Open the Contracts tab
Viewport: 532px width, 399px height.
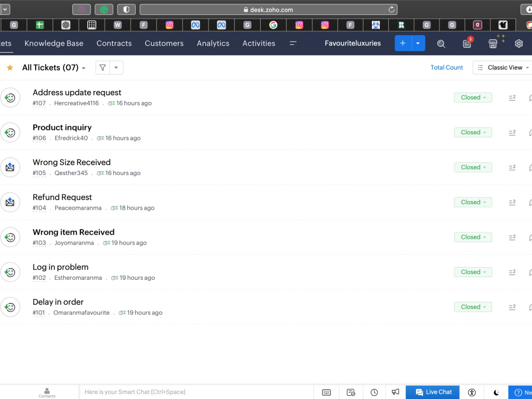tap(114, 43)
